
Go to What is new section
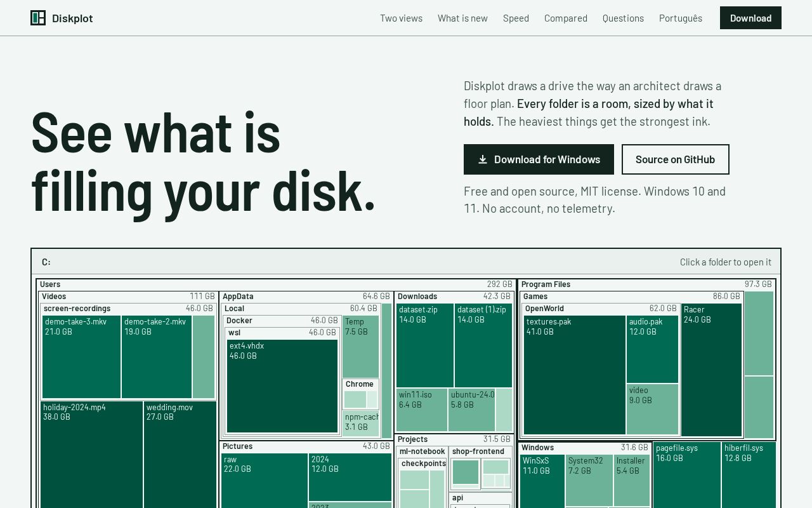click(x=462, y=18)
